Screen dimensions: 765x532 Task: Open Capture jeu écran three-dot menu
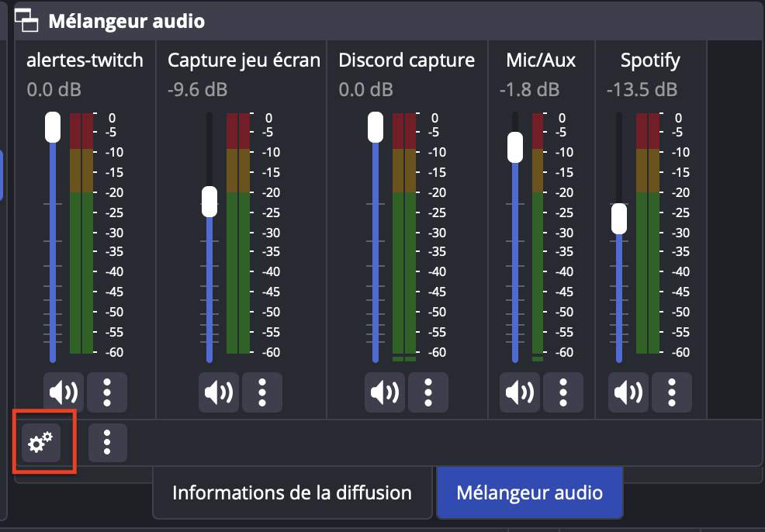262,392
